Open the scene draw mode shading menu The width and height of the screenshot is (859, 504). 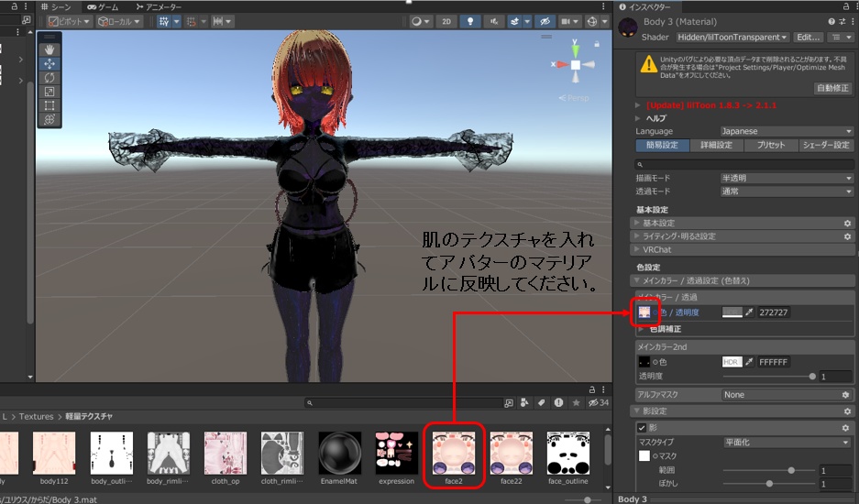420,21
